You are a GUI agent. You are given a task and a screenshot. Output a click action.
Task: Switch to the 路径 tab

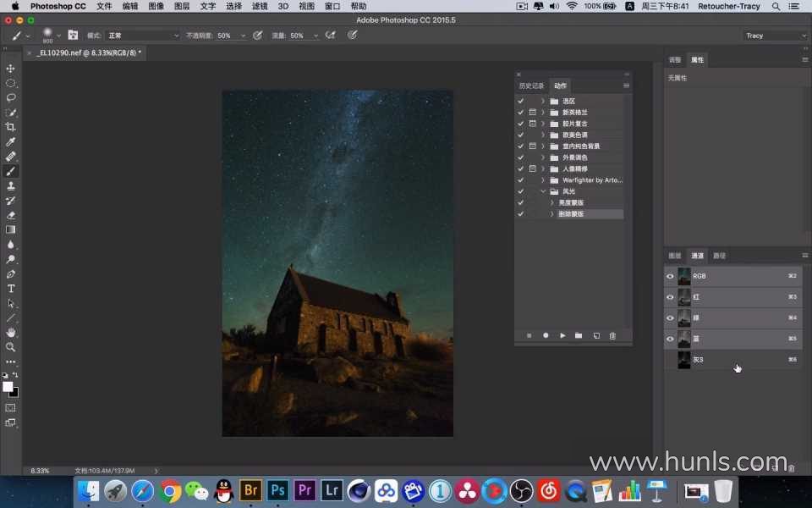[x=719, y=256]
